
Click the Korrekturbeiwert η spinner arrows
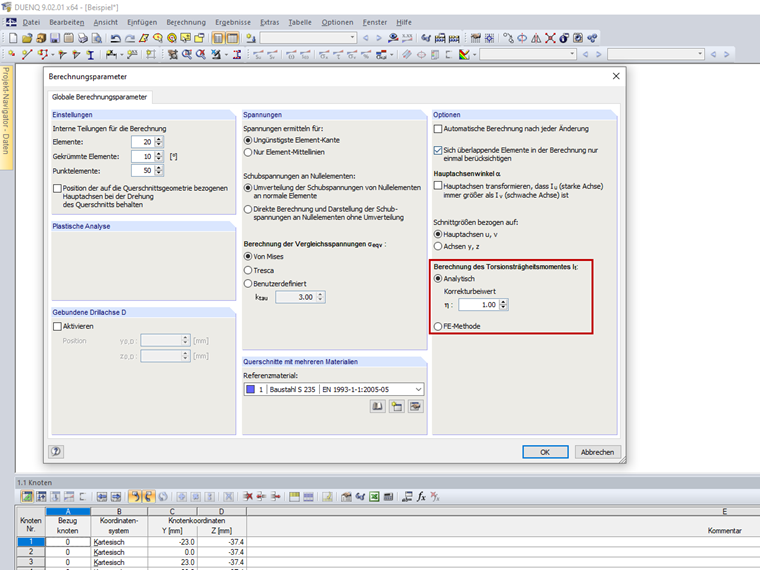[503, 304]
